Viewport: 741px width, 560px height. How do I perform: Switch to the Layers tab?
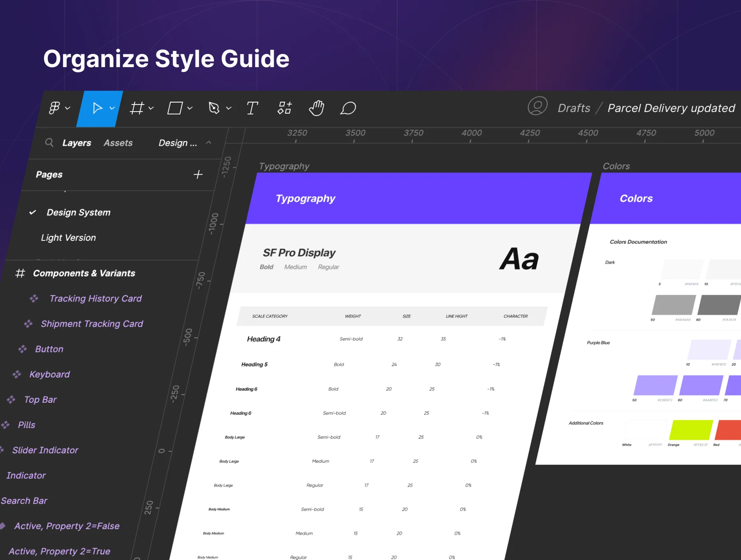click(77, 143)
